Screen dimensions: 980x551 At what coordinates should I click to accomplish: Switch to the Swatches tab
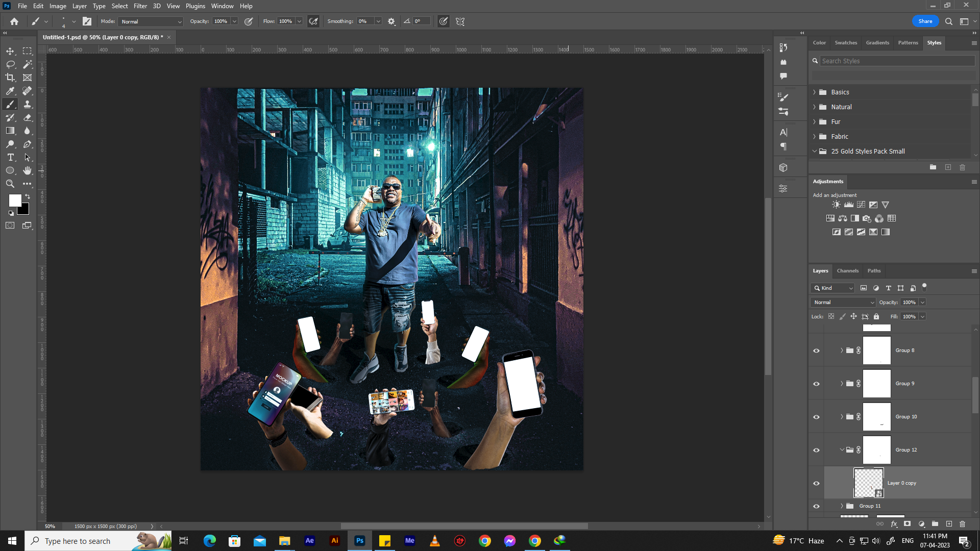846,43
